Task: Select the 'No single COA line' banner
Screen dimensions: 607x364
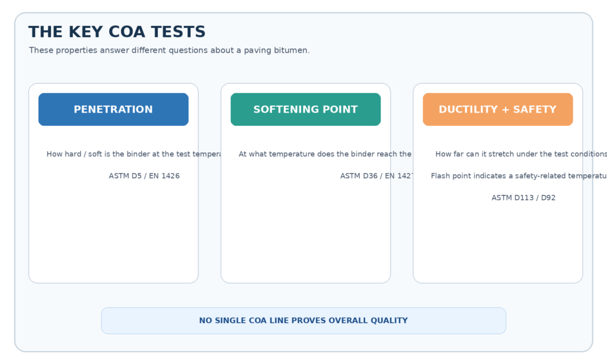Action: [303, 321]
